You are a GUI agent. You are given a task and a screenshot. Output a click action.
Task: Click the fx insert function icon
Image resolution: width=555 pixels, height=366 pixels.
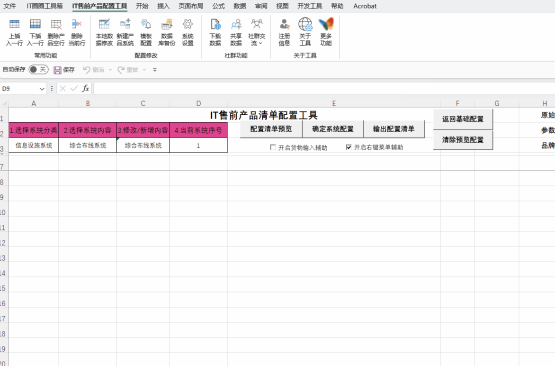pos(85,88)
